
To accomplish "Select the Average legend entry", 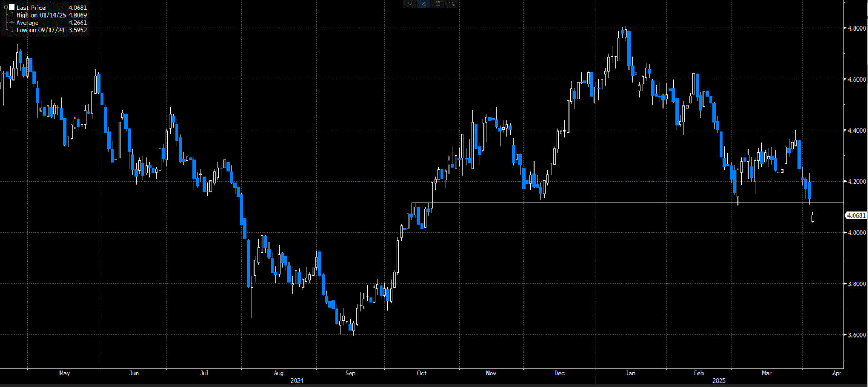I will 27,23.
